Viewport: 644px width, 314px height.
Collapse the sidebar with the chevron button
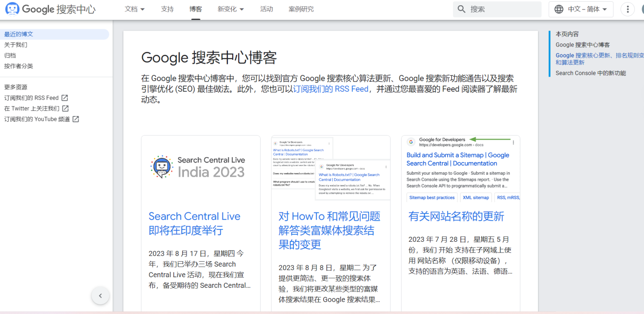coord(100,295)
